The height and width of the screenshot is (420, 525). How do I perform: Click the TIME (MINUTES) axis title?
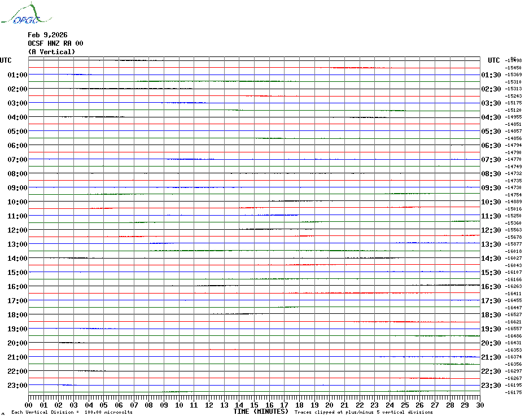tap(261, 412)
